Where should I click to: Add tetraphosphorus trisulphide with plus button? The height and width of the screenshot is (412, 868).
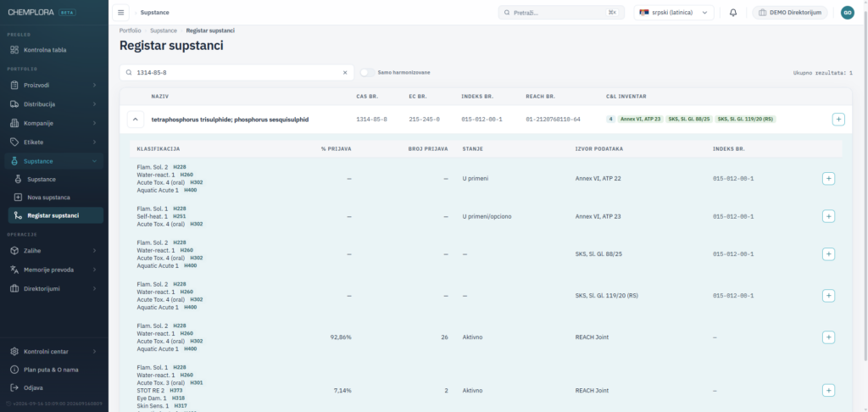click(838, 119)
